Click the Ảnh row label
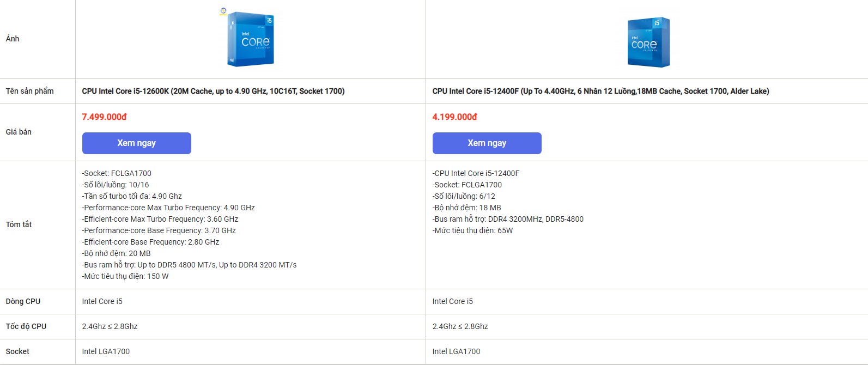This screenshot has width=868, height=365. (13, 39)
